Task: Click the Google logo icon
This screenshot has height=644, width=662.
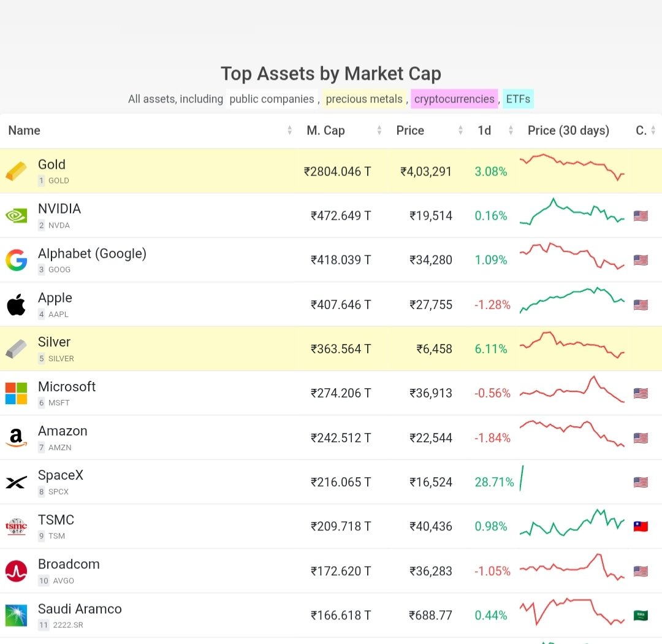Action: click(x=16, y=260)
